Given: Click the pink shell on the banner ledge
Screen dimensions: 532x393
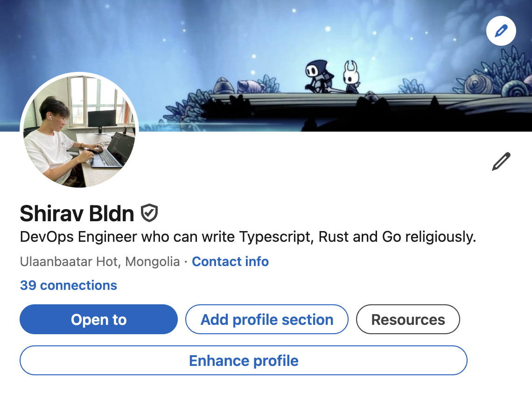Looking at the screenshot, I should [250, 86].
